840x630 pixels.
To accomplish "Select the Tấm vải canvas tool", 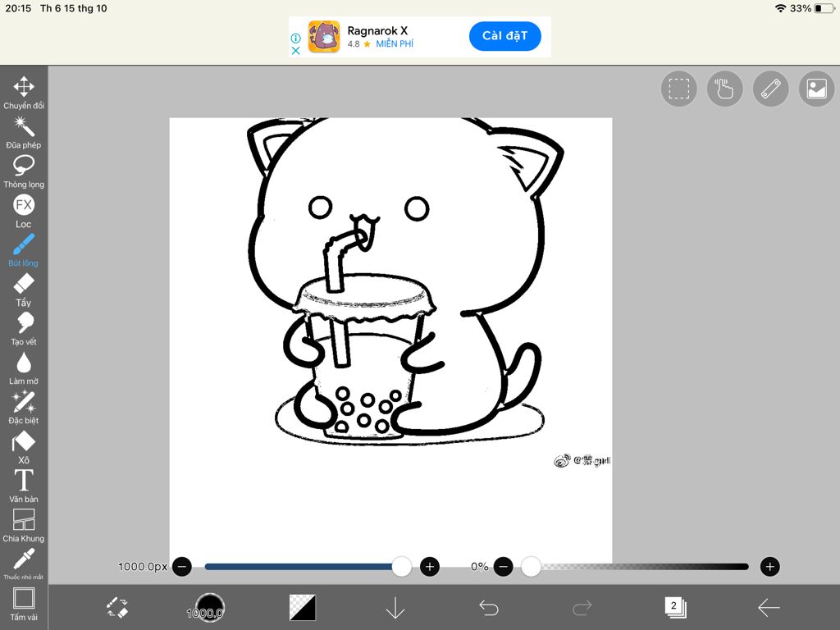I will tap(24, 605).
